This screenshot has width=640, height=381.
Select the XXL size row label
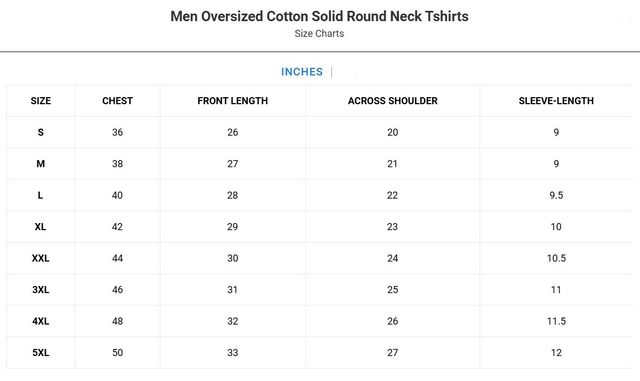pos(40,258)
